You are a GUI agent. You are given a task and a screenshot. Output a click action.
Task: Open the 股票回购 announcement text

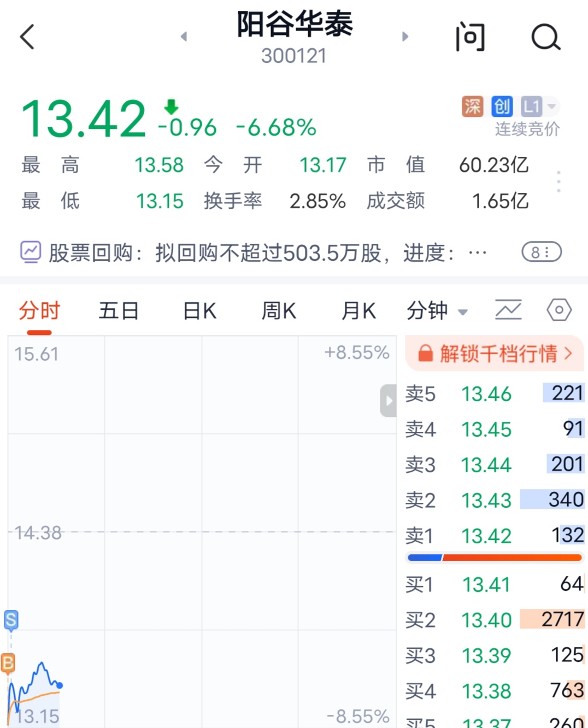tap(268, 253)
